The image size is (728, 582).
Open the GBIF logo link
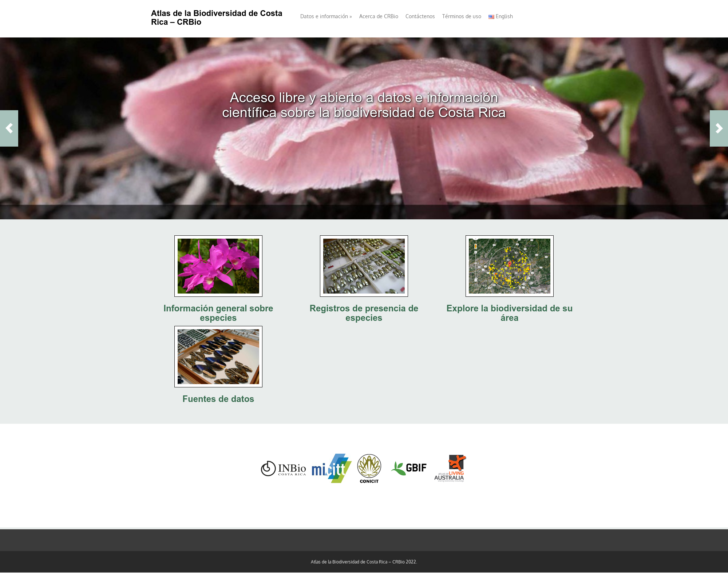click(x=409, y=468)
